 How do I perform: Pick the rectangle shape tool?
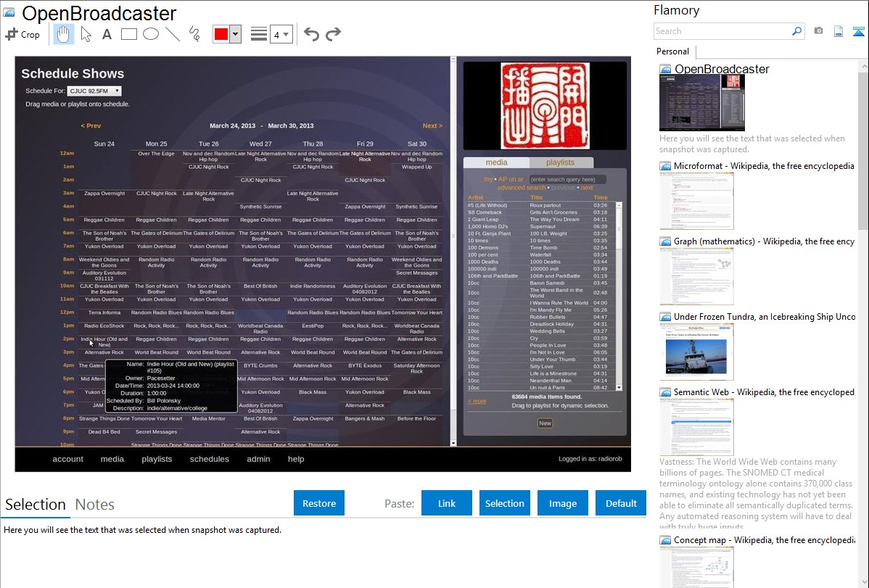point(129,34)
